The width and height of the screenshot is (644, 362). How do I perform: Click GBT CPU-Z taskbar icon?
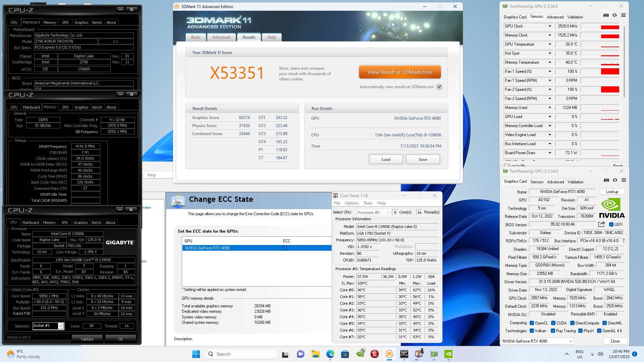point(404,354)
